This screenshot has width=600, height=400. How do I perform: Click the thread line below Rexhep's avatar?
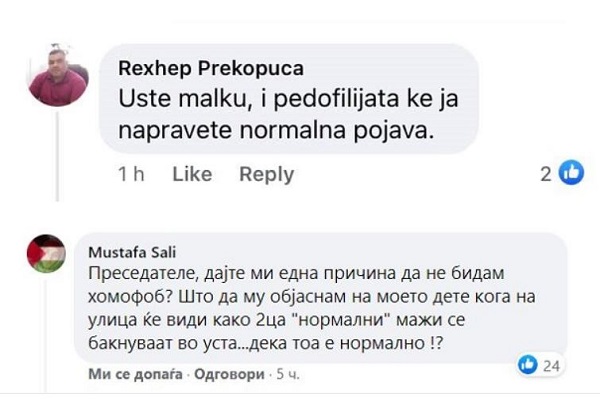[x=57, y=156]
